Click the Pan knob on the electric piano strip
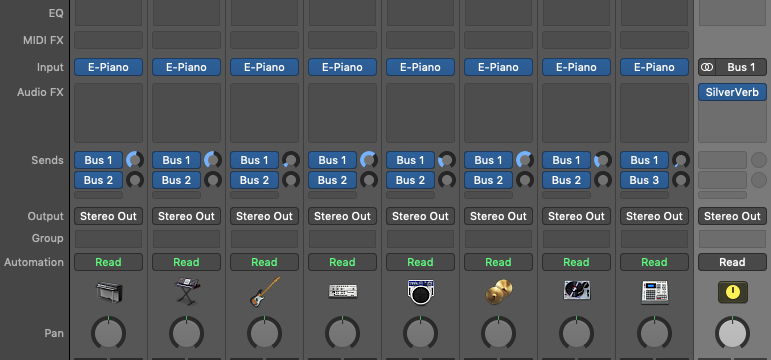The image size is (771, 360). tap(109, 333)
